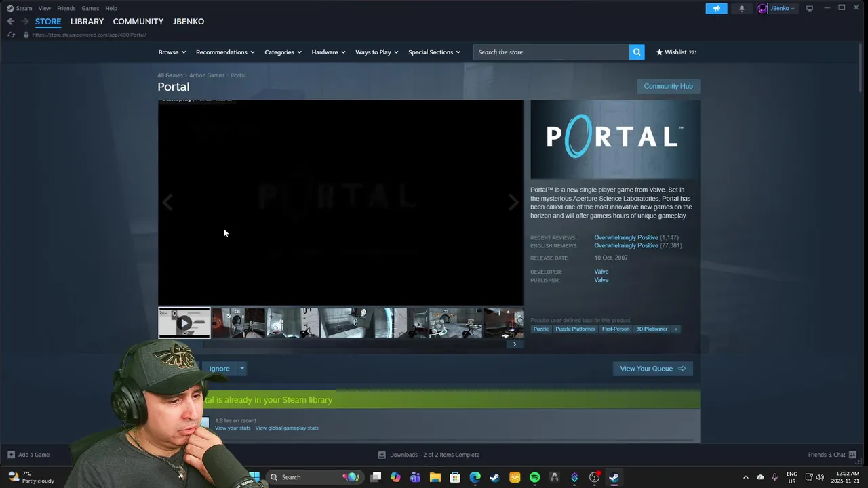The height and width of the screenshot is (488, 868).
Task: Open the JBenko account dropdown
Action: pos(777,8)
